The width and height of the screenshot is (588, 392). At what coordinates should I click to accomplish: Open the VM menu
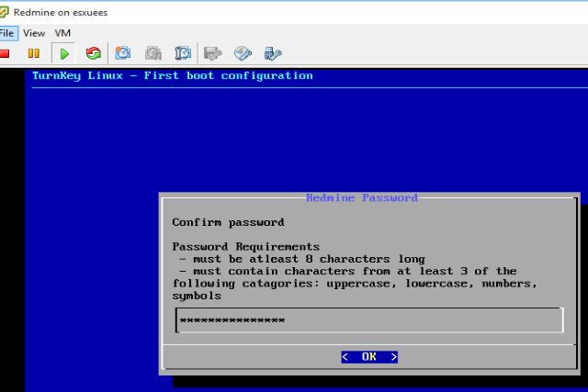(62, 33)
